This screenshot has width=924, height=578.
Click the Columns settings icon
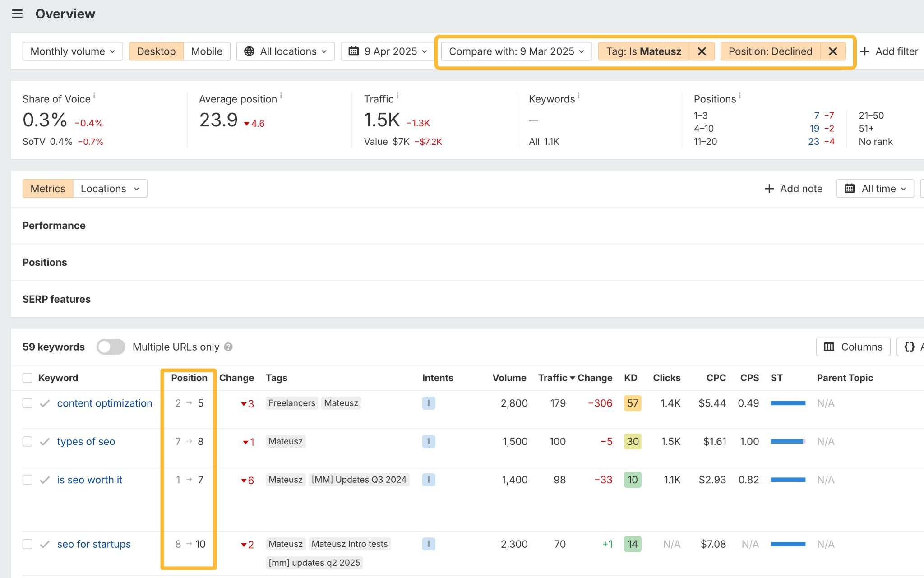[x=829, y=347]
